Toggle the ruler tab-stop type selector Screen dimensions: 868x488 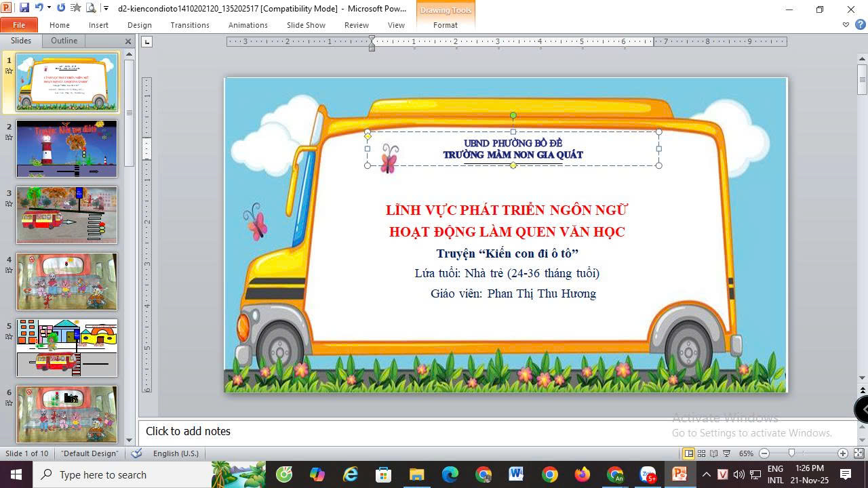[147, 42]
